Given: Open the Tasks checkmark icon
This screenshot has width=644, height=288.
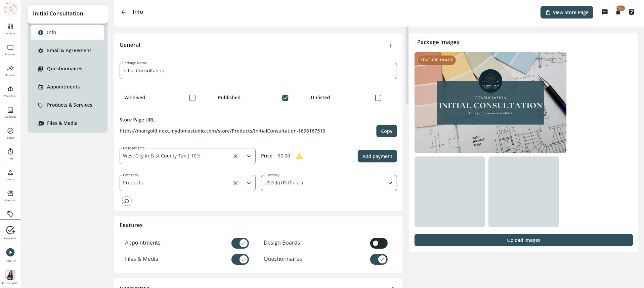Looking at the screenshot, I should (10, 131).
